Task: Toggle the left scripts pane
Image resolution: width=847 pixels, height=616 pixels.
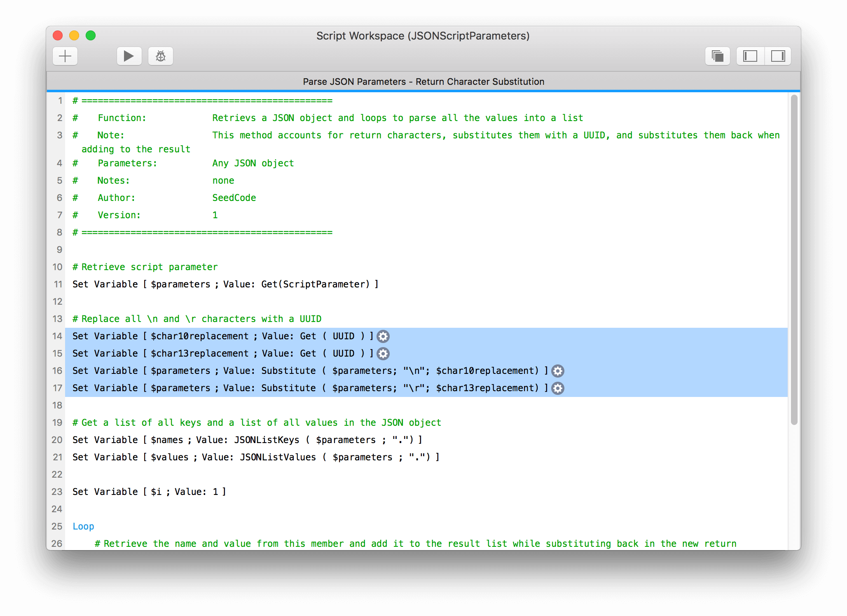Action: pyautogui.click(x=750, y=56)
